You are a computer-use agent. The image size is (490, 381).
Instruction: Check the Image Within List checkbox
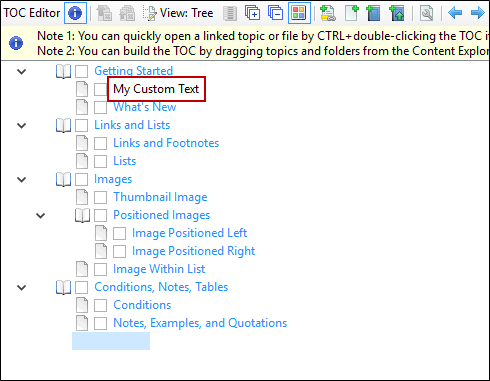tap(100, 269)
